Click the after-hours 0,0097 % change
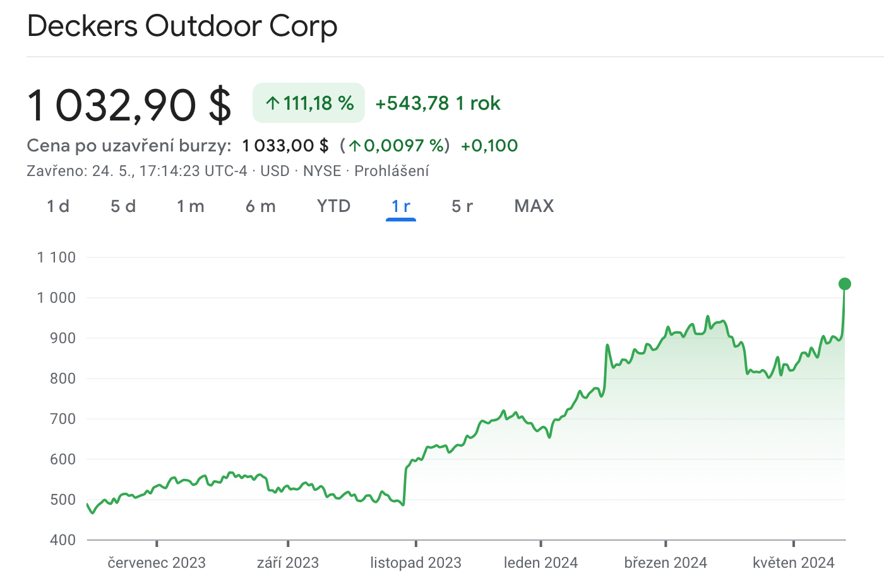The image size is (884, 588). pos(395,146)
